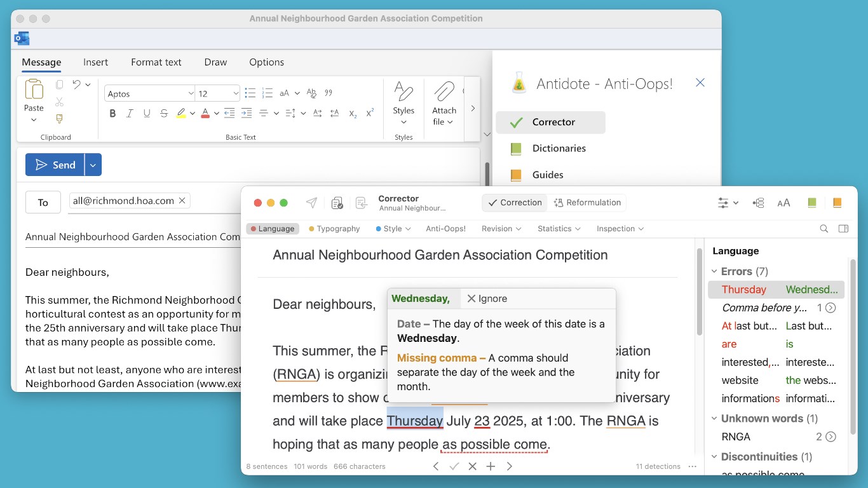This screenshot has height=488, width=868.
Task: Switch to the Message ribbon tab
Action: 41,62
